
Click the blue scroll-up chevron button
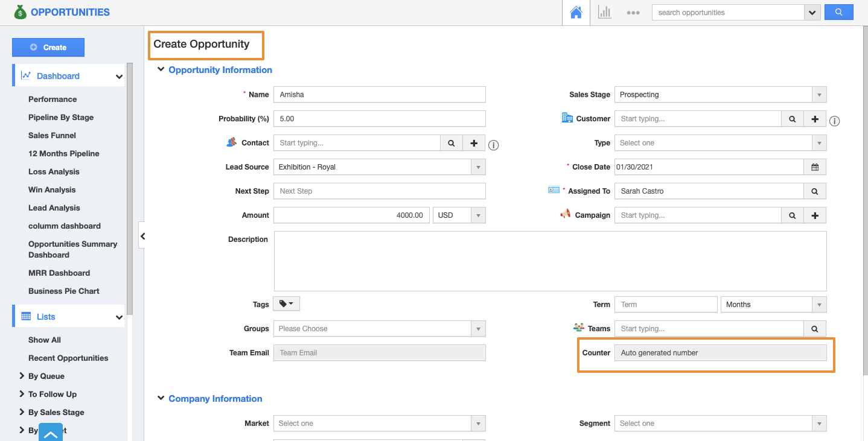tap(51, 432)
